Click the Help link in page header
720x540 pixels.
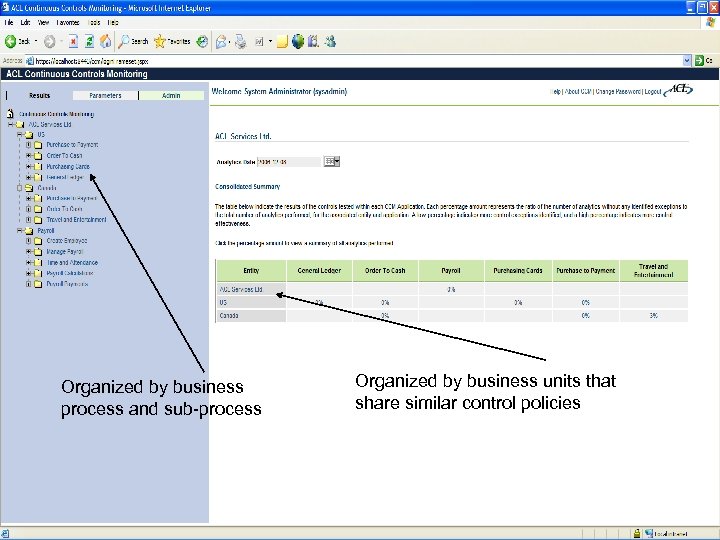pos(555,91)
